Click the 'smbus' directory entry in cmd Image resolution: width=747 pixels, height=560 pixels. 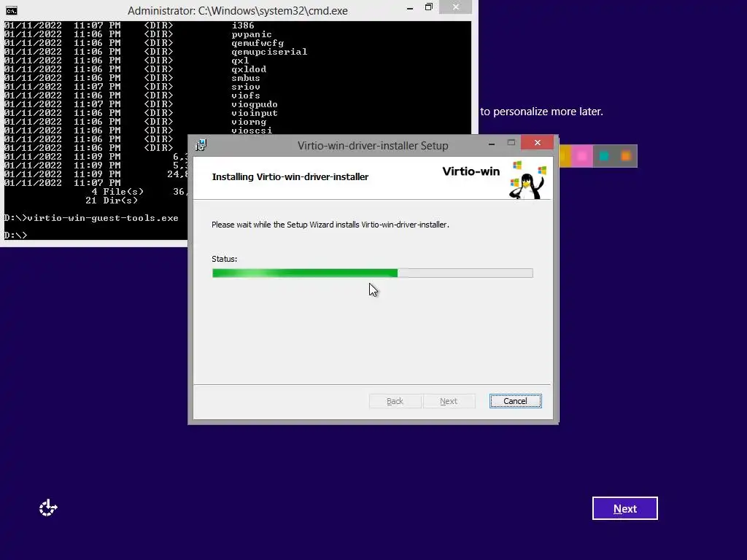tap(246, 78)
